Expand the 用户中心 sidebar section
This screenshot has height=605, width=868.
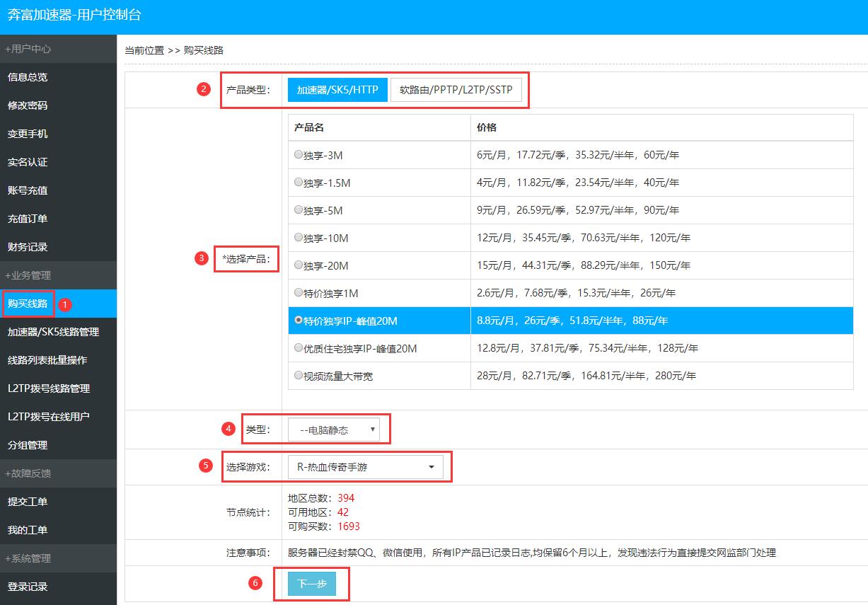pos(28,49)
